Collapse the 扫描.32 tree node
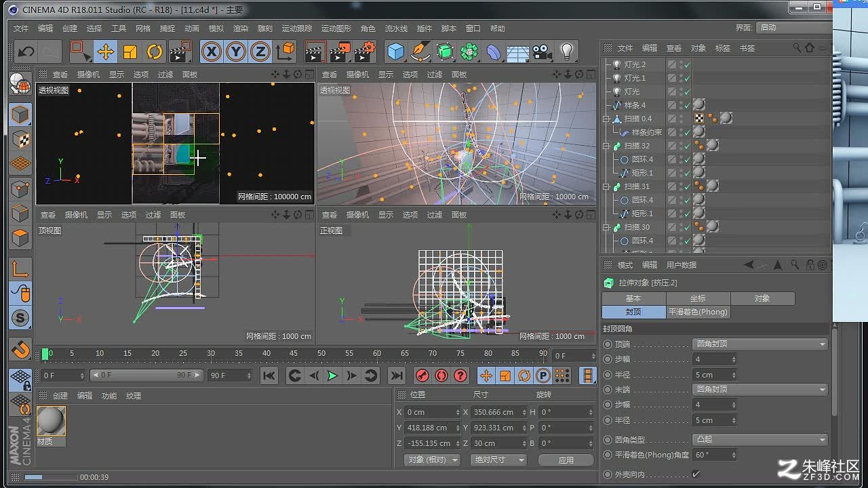 pos(607,146)
